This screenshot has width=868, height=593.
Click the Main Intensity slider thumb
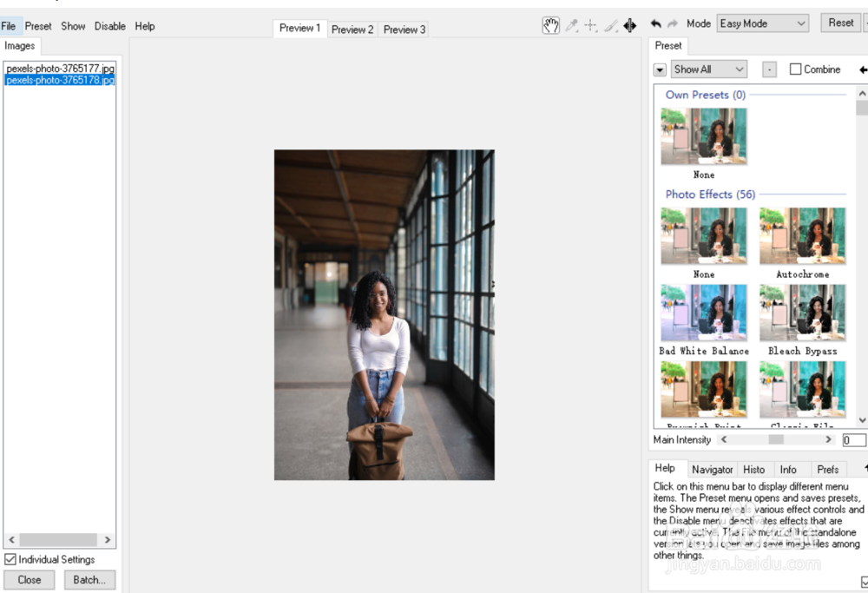tap(776, 439)
